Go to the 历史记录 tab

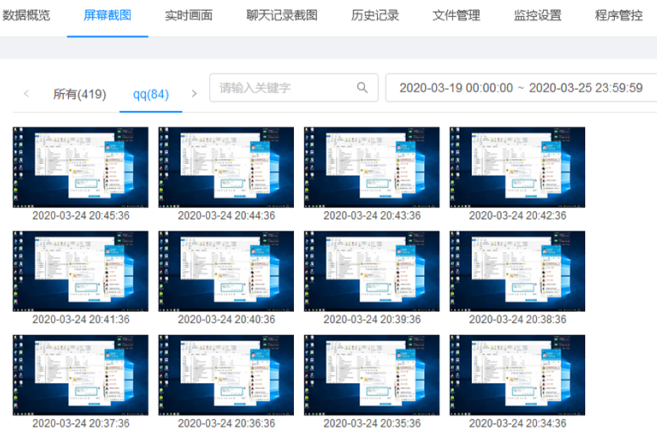pos(375,16)
